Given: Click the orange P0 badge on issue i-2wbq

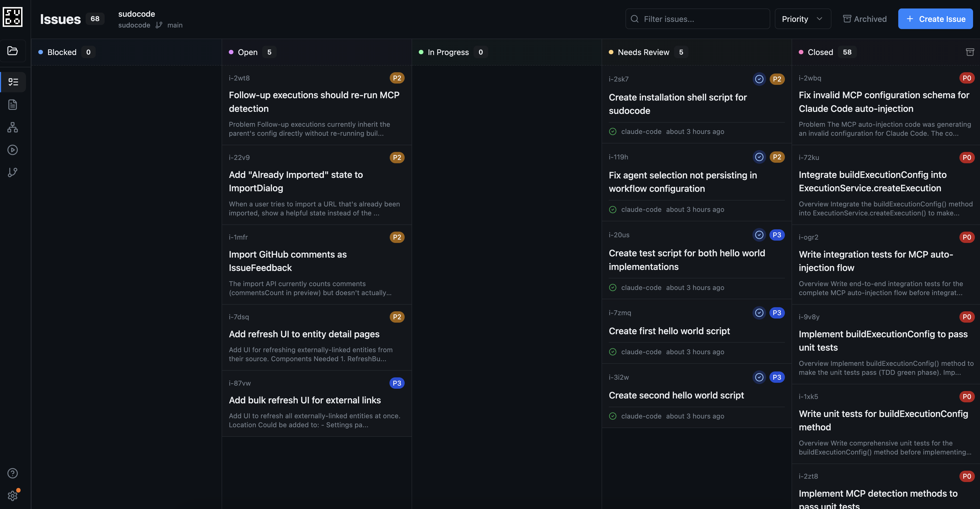Looking at the screenshot, I should tap(967, 78).
